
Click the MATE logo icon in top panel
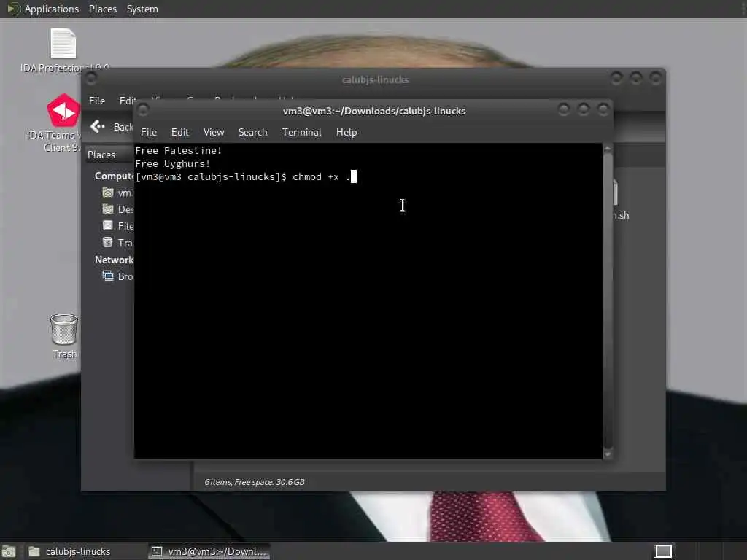pos(13,9)
